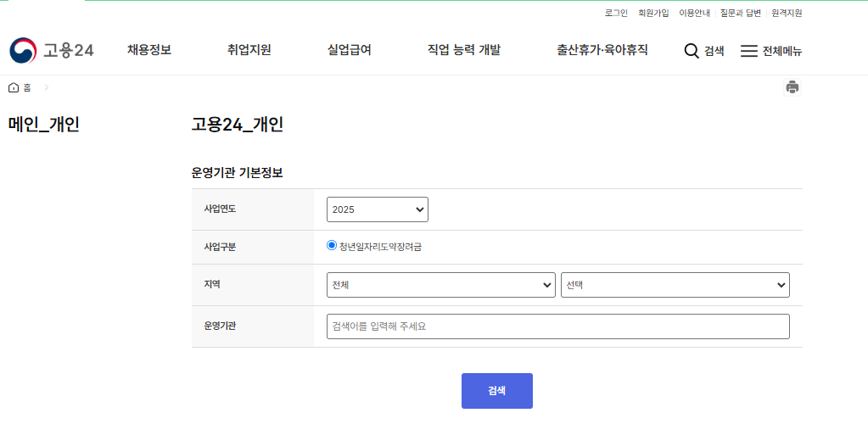This screenshot has height=424, width=868.
Task: Open the 출산휴가·육아휴직 menu
Action: click(x=602, y=50)
